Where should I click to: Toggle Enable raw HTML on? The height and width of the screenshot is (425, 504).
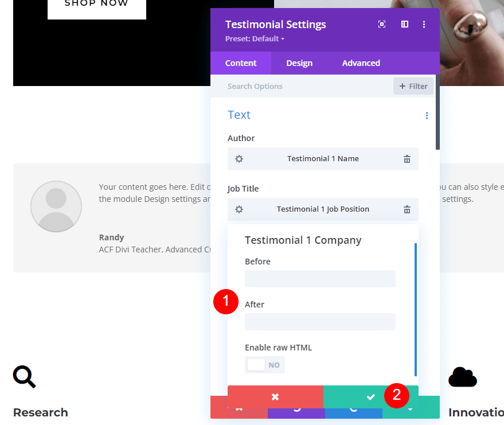point(265,365)
